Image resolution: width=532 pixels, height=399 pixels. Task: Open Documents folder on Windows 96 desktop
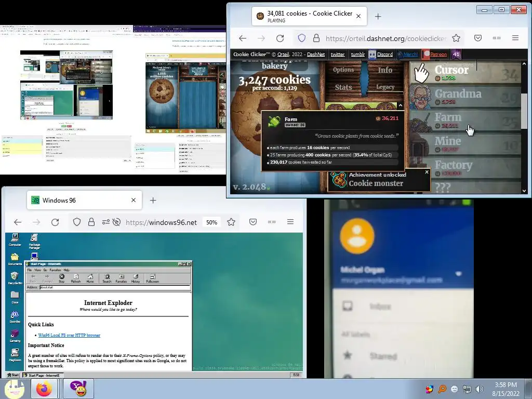pyautogui.click(x=15, y=259)
